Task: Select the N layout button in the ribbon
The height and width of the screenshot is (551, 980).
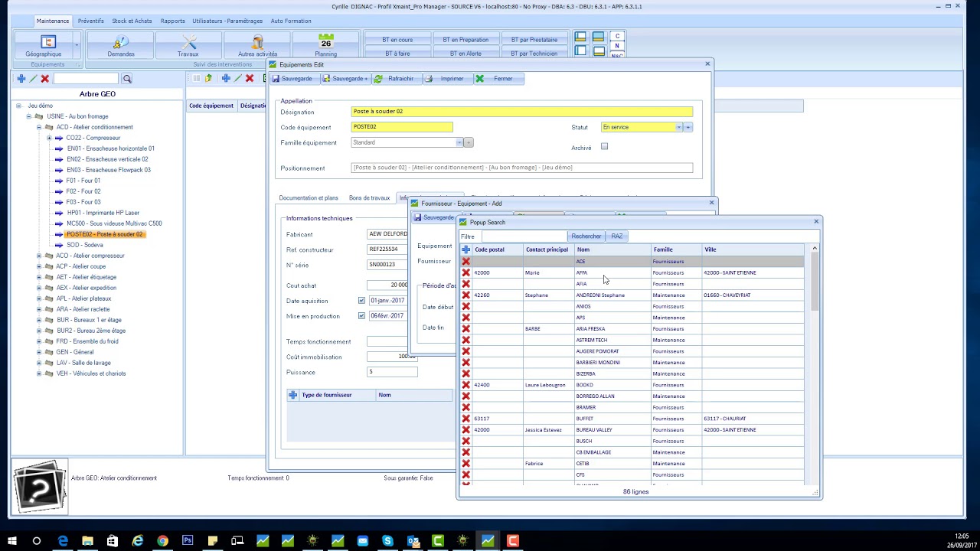Action: point(617,46)
